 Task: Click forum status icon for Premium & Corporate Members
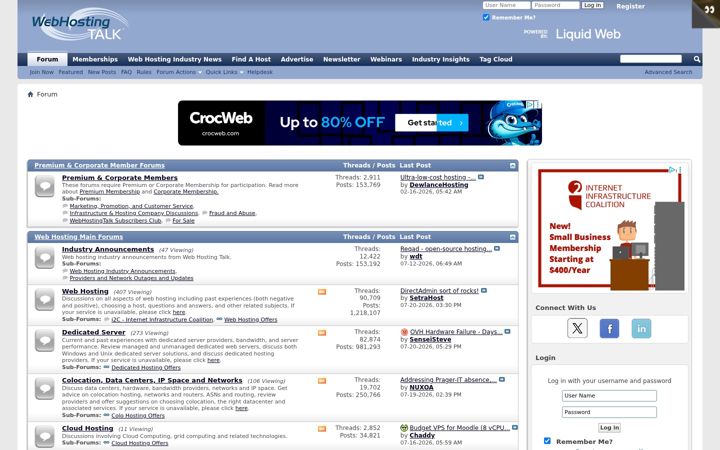pos(45,186)
